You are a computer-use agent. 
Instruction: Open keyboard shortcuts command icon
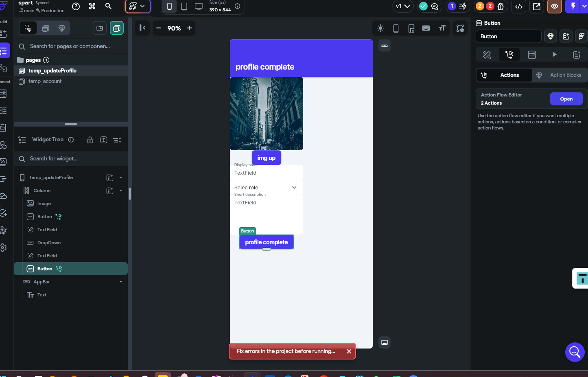[x=92, y=6]
